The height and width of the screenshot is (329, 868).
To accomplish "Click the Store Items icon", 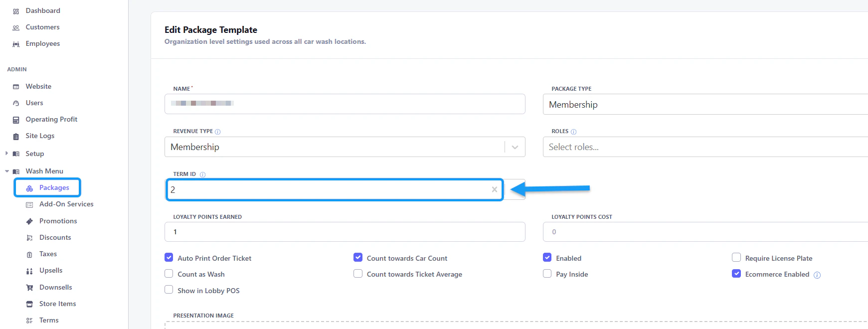I will tap(29, 304).
